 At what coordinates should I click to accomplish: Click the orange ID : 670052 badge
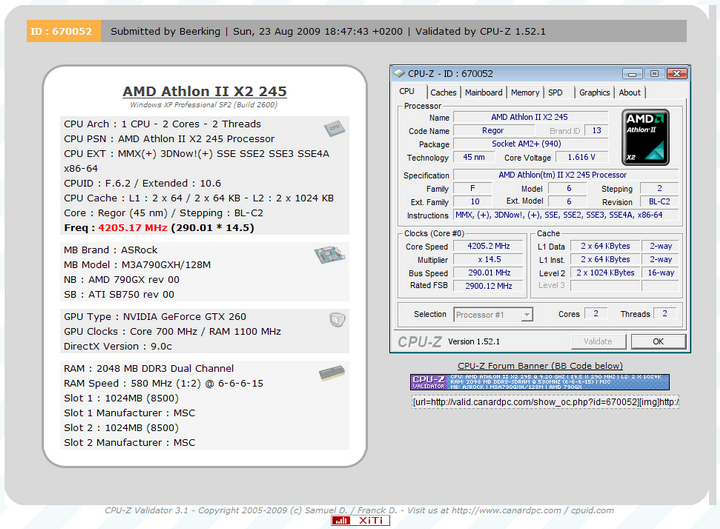tap(63, 31)
